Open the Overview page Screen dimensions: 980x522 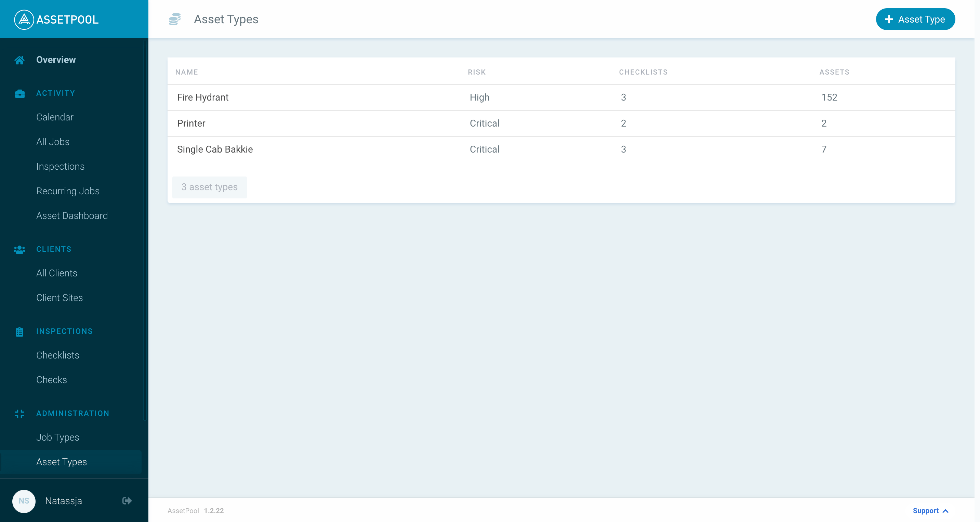coord(56,60)
